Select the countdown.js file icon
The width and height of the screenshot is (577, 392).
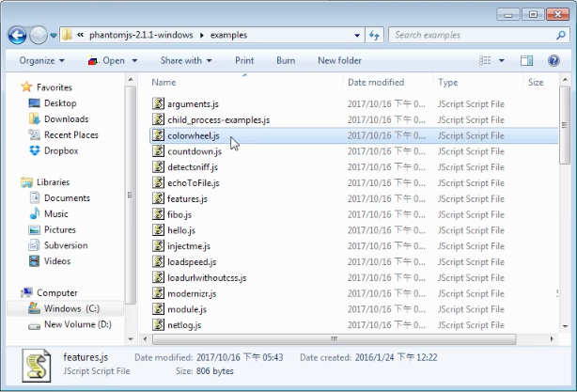pos(158,151)
